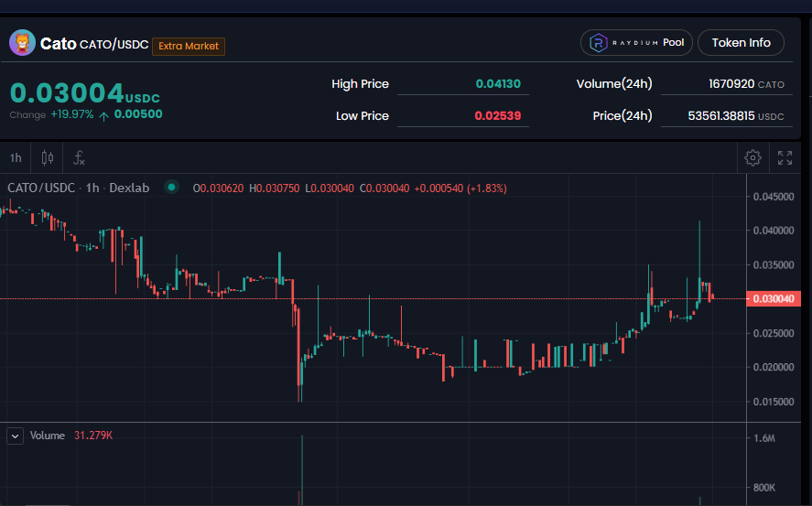Click the 800K volume axis label
This screenshot has height=506, width=812.
pos(764,488)
